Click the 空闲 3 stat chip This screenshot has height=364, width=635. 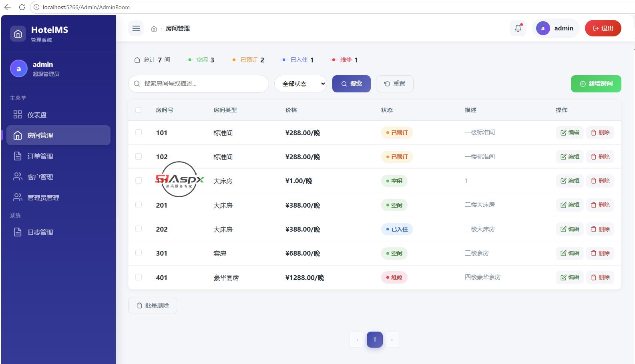click(201, 60)
